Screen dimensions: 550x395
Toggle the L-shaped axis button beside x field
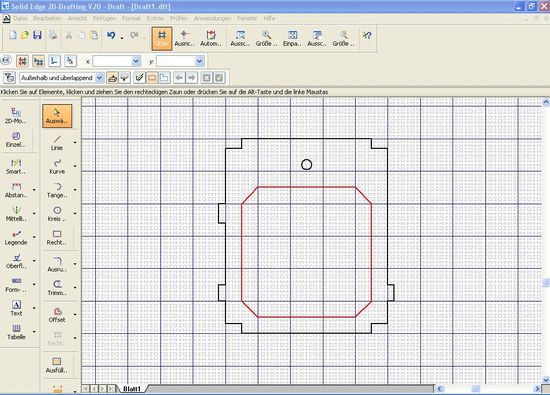click(54, 61)
